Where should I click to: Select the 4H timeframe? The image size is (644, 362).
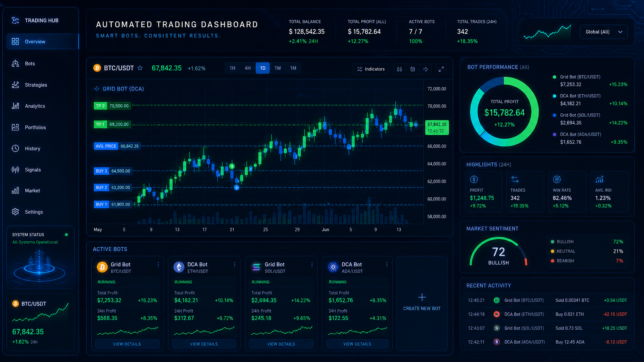[248, 68]
